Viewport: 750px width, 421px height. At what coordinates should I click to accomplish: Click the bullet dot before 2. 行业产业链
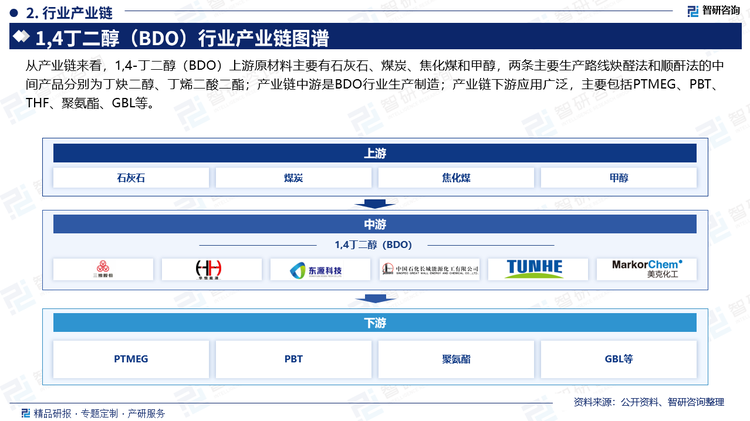coord(13,13)
